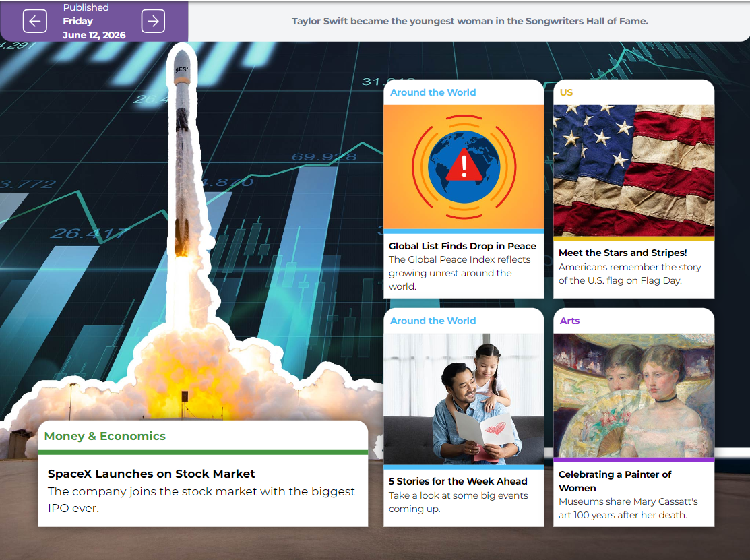Screen dimensions: 750x560
Task: Open the Taylor Swift Songwriters Hall of Fame headline
Action: pyautogui.click(x=470, y=21)
